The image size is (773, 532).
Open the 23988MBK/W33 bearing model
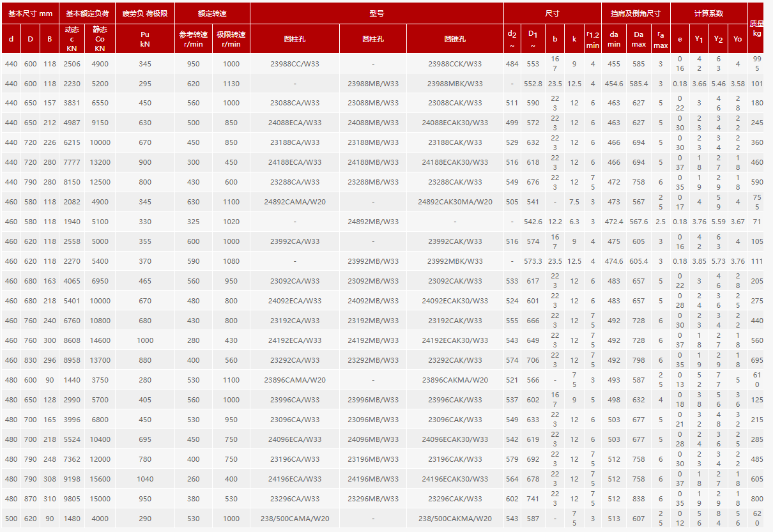[x=455, y=84]
